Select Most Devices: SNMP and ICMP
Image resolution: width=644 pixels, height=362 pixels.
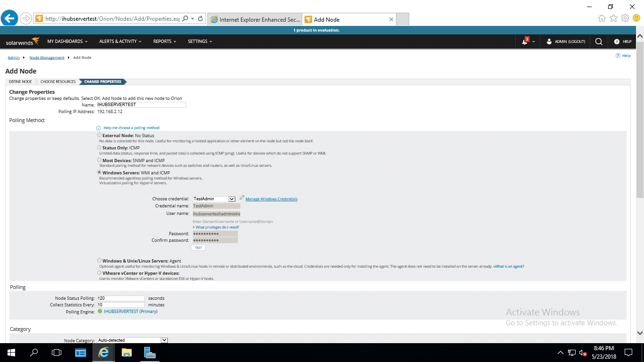[x=99, y=160]
